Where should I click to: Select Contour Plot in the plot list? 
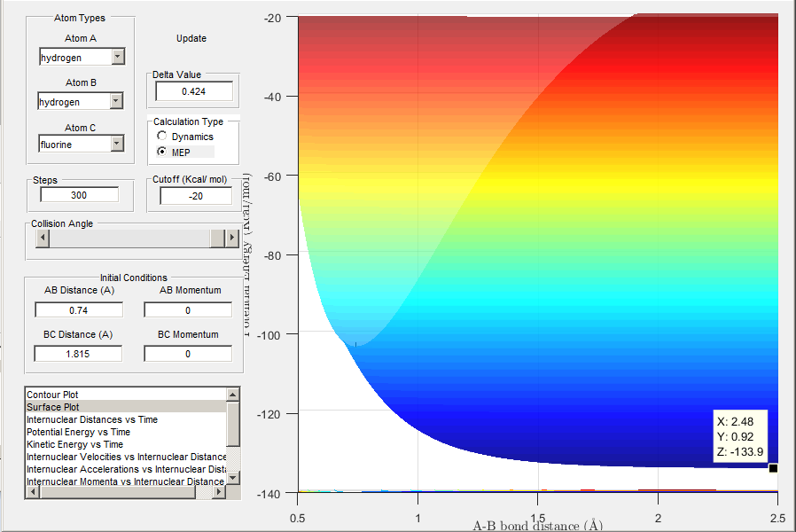click(x=53, y=395)
